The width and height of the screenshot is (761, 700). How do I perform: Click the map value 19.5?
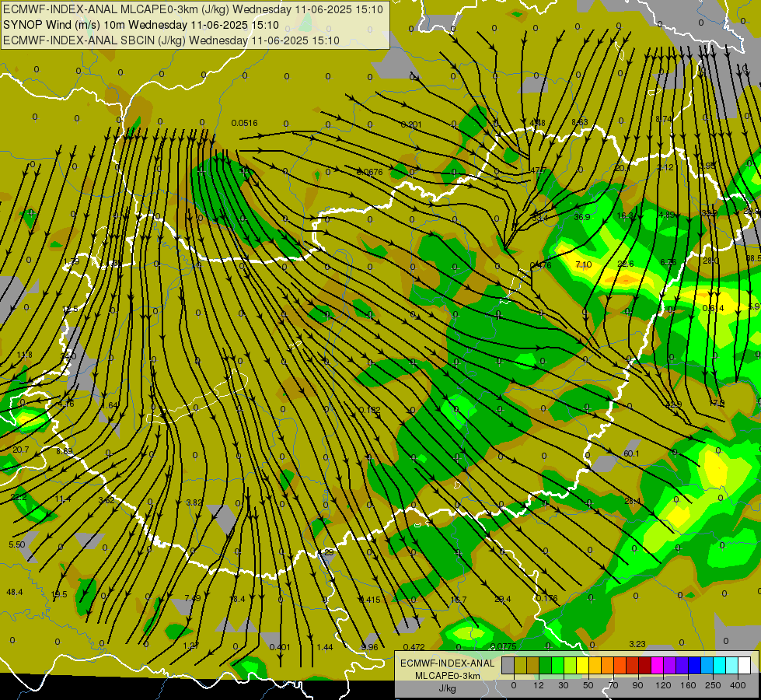[x=59, y=595]
